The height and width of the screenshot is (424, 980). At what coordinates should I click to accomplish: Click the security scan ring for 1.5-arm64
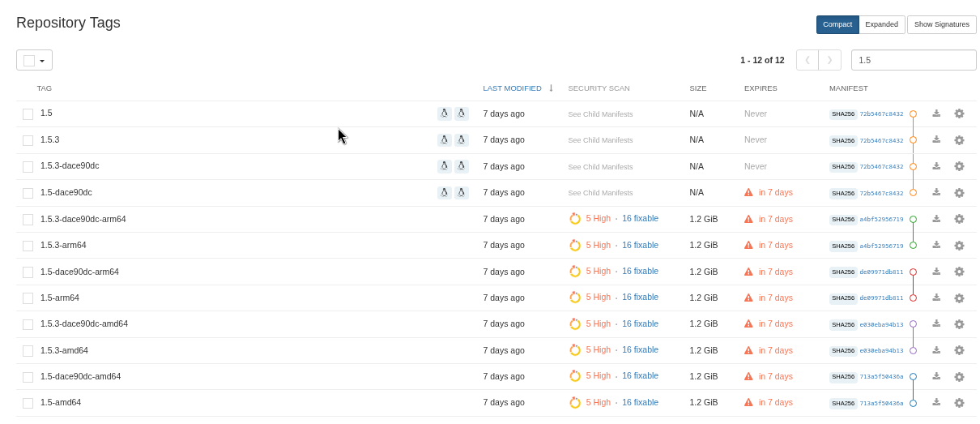(x=575, y=298)
